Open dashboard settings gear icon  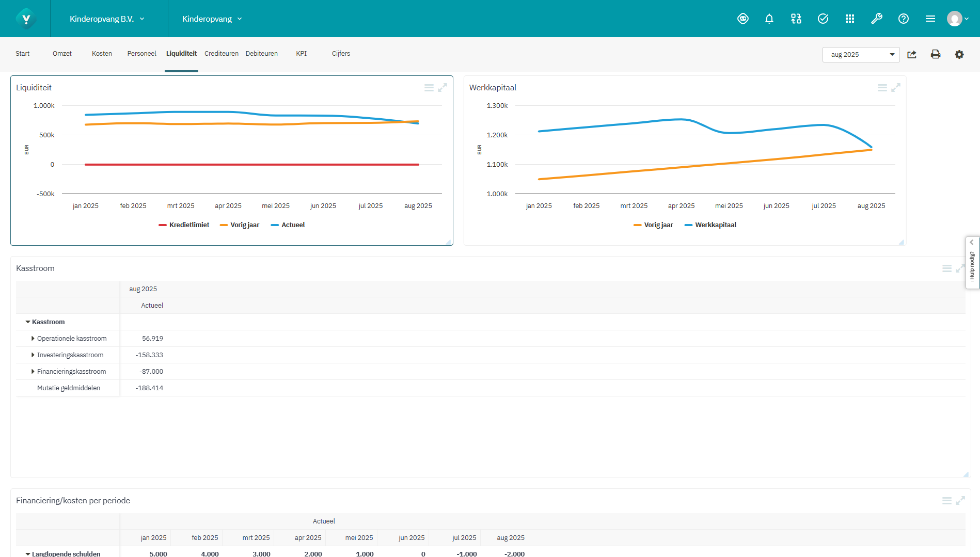959,54
